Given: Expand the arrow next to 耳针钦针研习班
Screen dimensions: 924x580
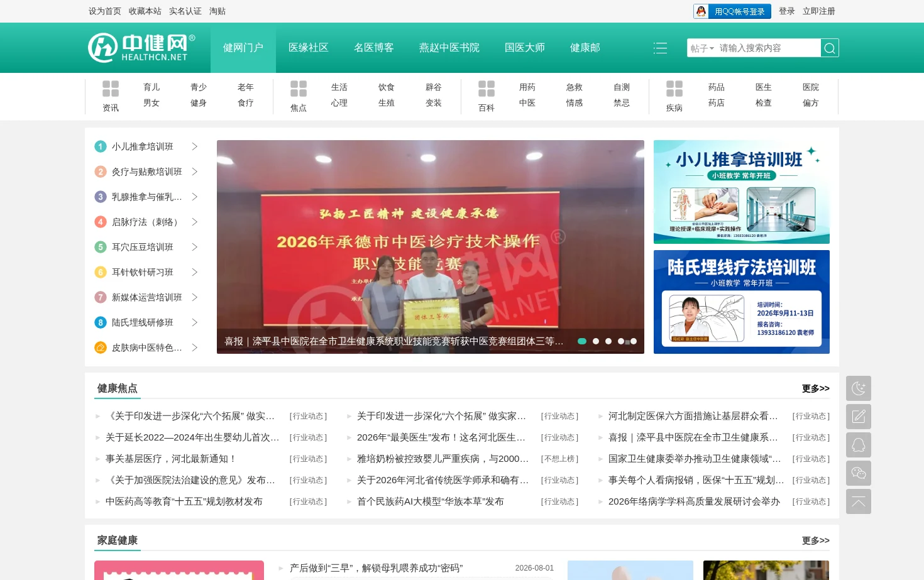Looking at the screenshot, I should (194, 272).
